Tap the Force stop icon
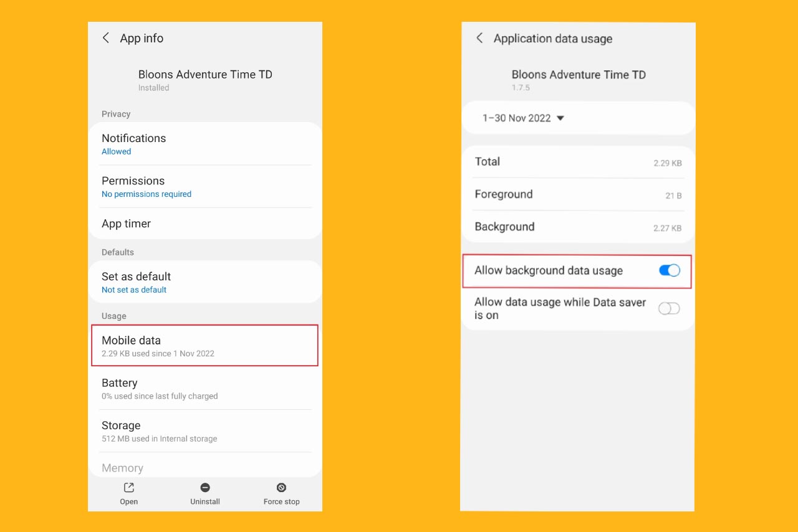The height and width of the screenshot is (532, 798). click(x=281, y=488)
